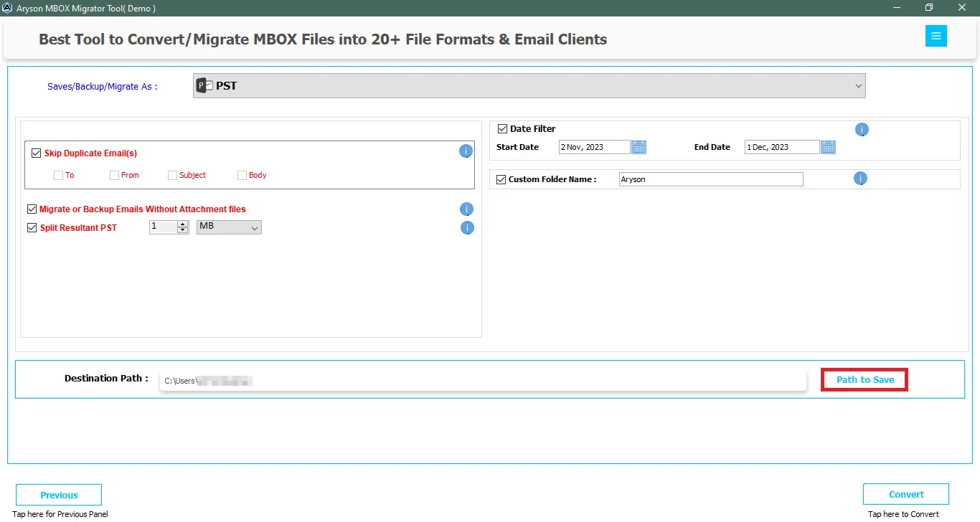Click the Previous button

pyautogui.click(x=59, y=495)
